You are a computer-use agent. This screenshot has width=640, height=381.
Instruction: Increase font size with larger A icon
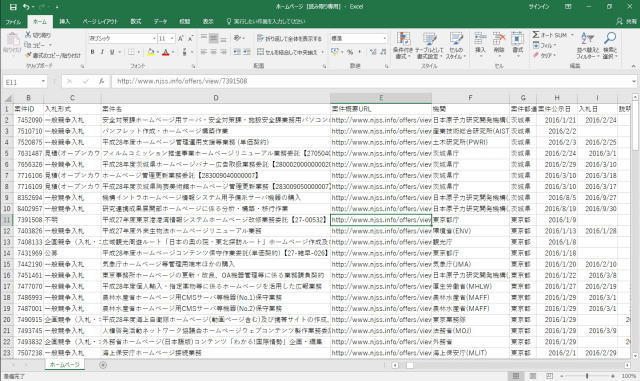[x=181, y=38]
